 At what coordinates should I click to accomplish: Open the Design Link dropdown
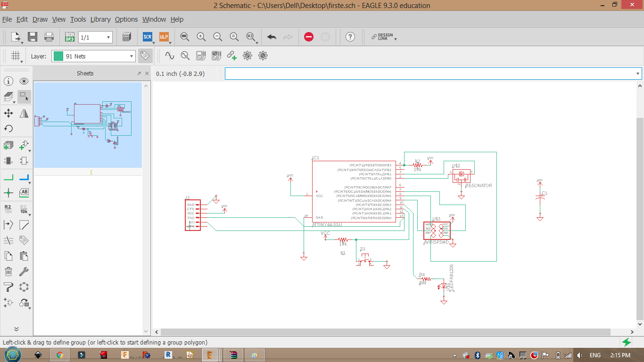pyautogui.click(x=383, y=37)
